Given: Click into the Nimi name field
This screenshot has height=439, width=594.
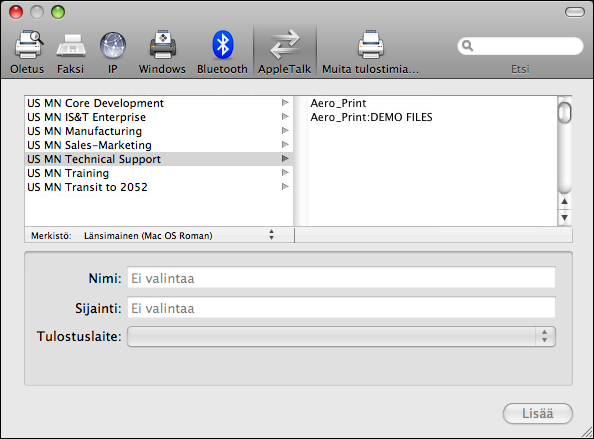Looking at the screenshot, I should tap(341, 278).
